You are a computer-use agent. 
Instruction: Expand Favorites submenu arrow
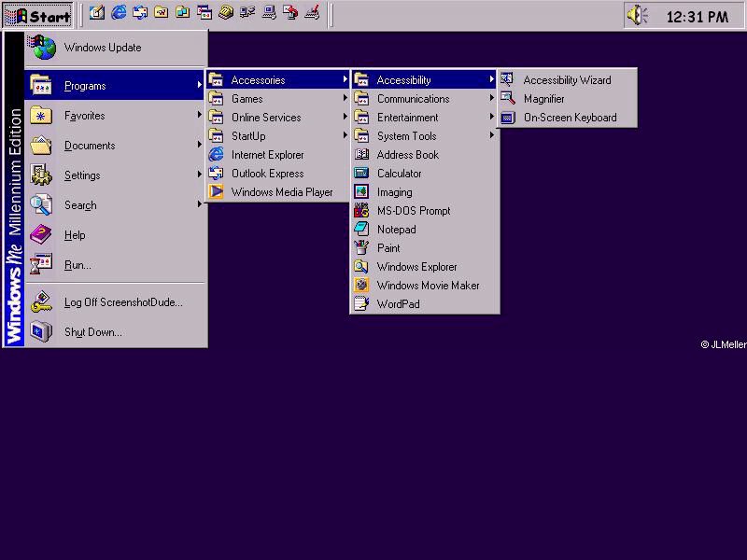point(199,115)
